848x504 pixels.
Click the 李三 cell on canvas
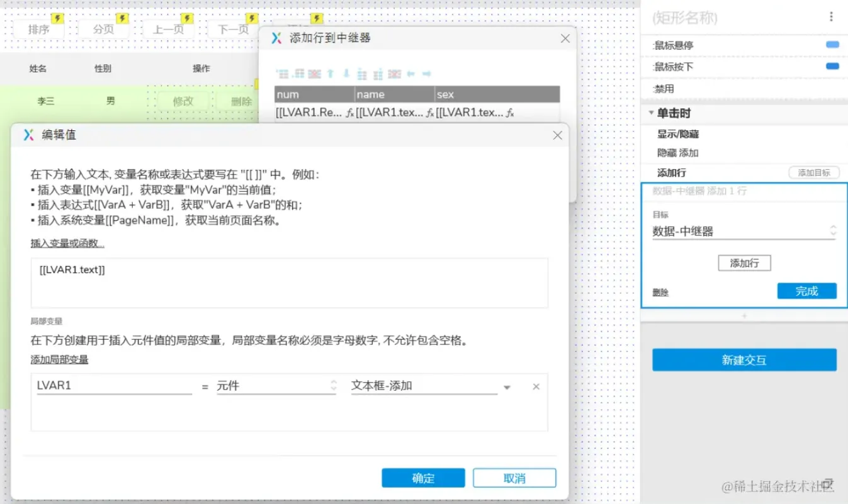pyautogui.click(x=45, y=101)
